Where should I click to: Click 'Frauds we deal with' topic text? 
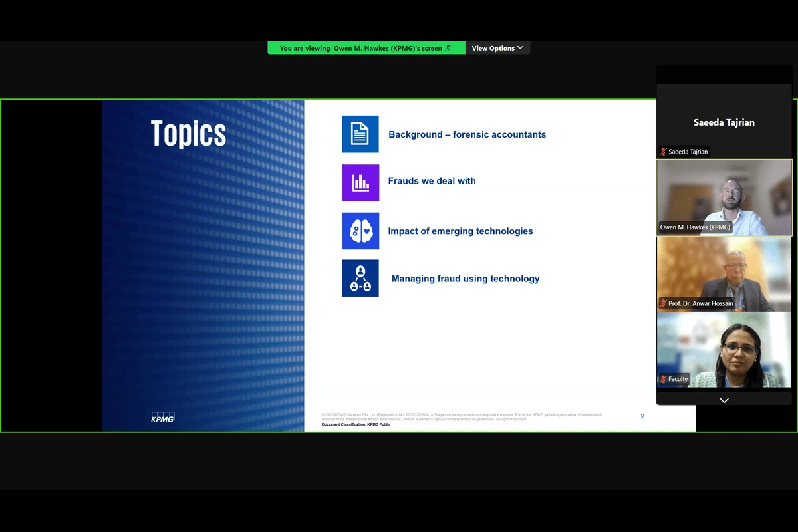point(432,181)
